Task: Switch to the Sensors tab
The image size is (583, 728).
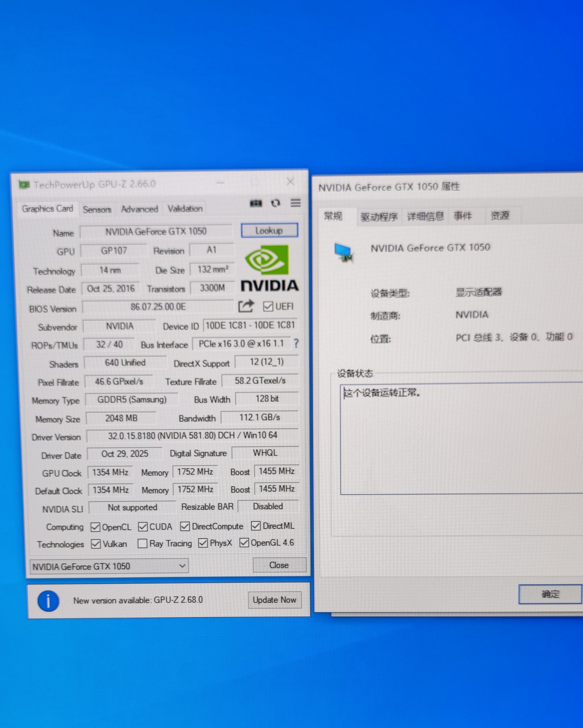Action: [x=97, y=210]
